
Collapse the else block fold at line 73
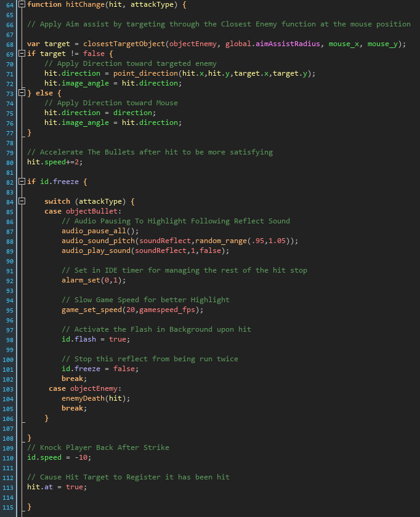(22, 93)
